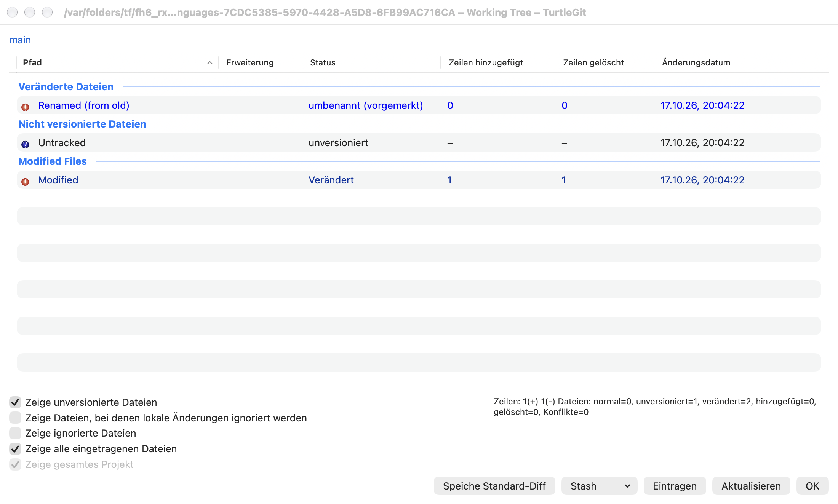
Task: Click the 'Zeige gesamtes Projekt' checkbox
Action: (15, 464)
